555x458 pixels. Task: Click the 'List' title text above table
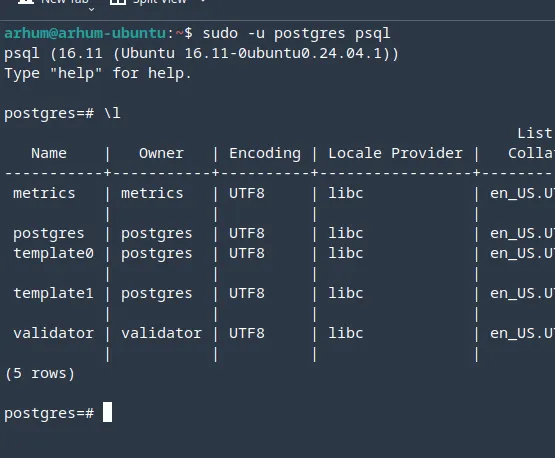pos(534,133)
